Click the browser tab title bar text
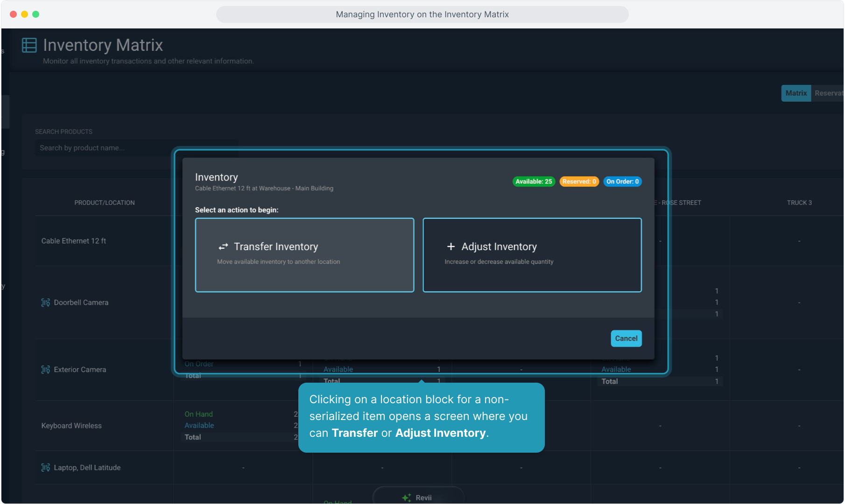The image size is (845, 504). click(x=422, y=14)
